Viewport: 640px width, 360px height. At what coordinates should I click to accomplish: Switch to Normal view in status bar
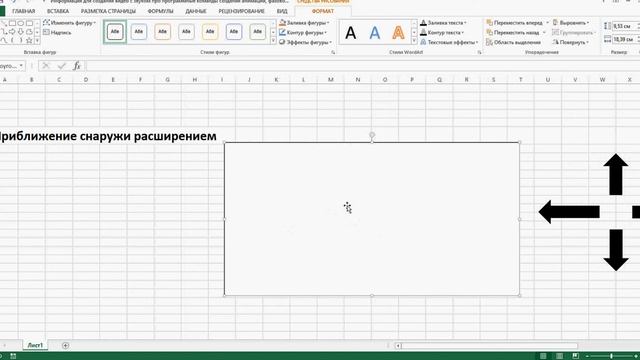[543, 356]
